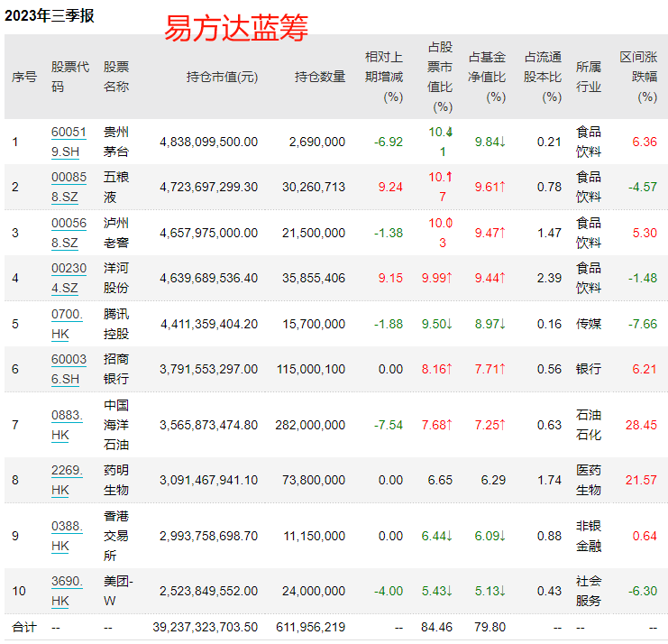This screenshot has height=644, width=668.
Task: Open stock code link 002304.SZ
Action: point(69,279)
